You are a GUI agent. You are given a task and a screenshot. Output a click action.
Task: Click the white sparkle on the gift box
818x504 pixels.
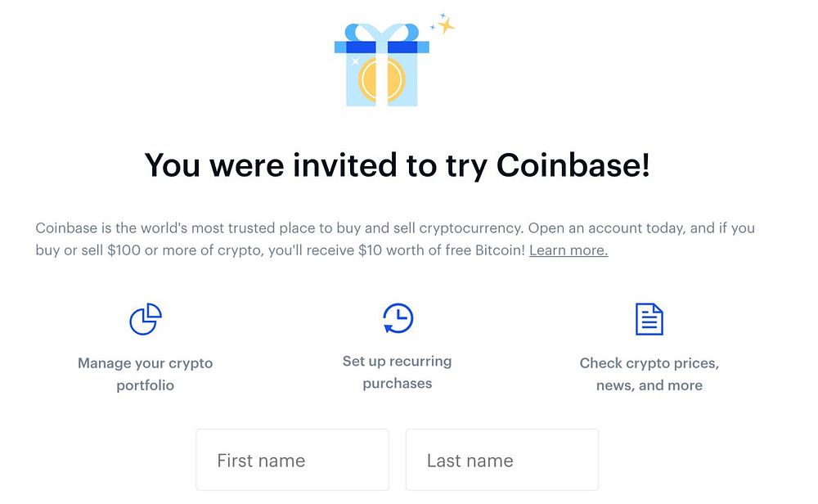point(355,61)
